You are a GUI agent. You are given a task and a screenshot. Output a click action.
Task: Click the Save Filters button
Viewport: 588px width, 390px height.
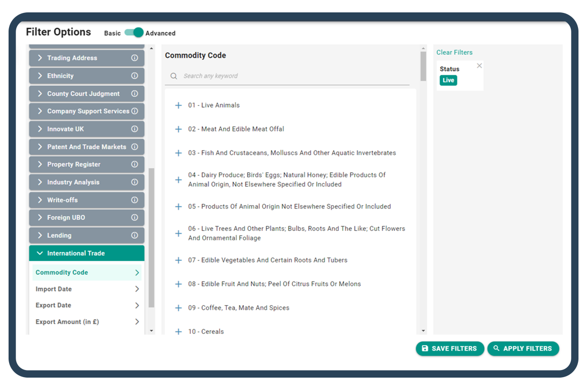[x=450, y=349]
